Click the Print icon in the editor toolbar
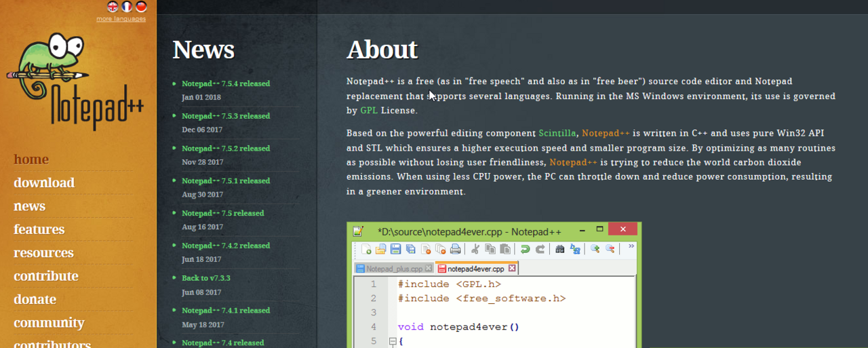This screenshot has width=868, height=348. coord(456,249)
